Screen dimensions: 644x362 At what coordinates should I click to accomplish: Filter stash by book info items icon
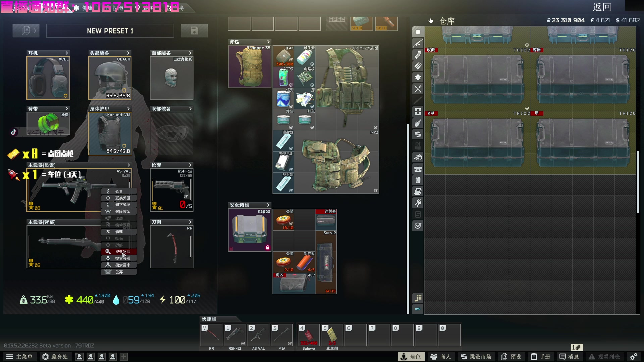[x=418, y=191]
